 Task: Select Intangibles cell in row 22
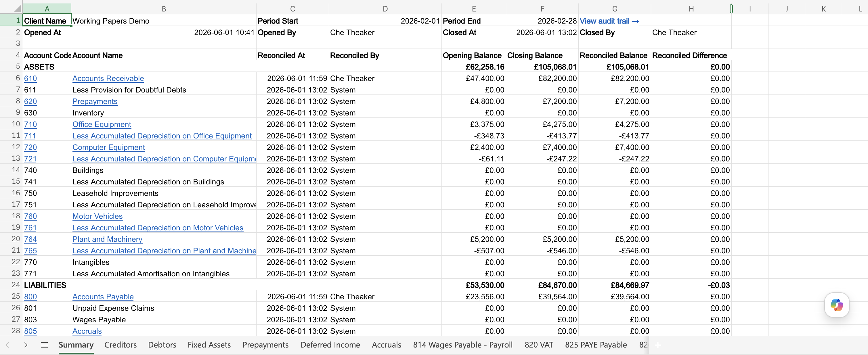tap(164, 262)
